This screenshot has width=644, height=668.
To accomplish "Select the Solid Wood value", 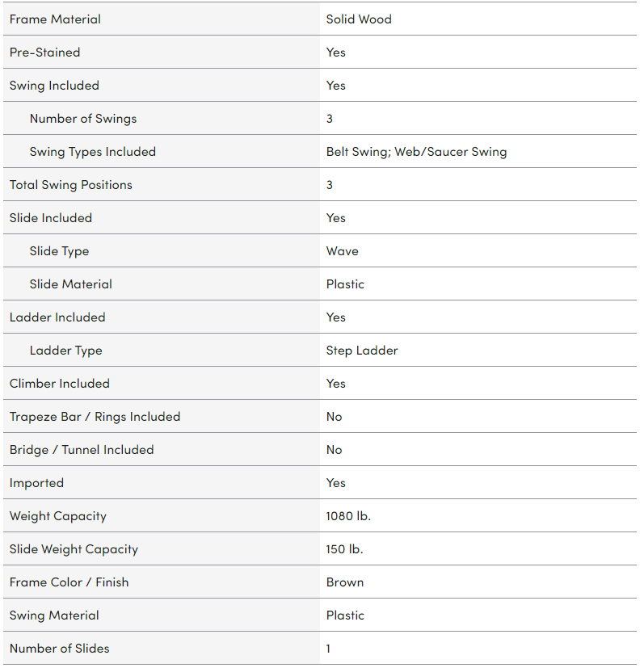I will click(359, 19).
